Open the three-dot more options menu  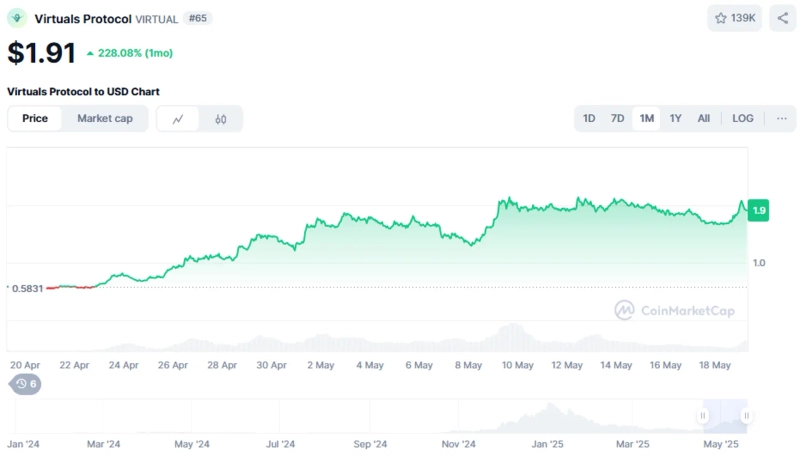781,118
